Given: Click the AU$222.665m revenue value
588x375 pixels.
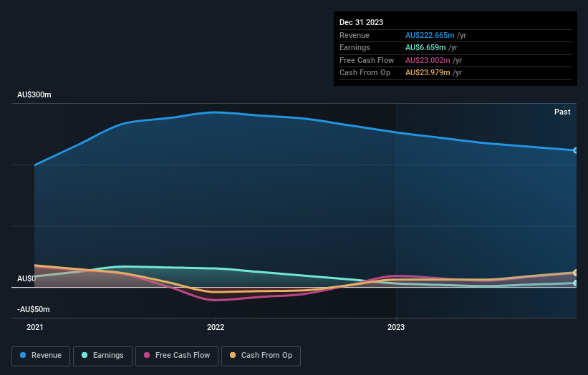Looking at the screenshot, I should tap(430, 35).
